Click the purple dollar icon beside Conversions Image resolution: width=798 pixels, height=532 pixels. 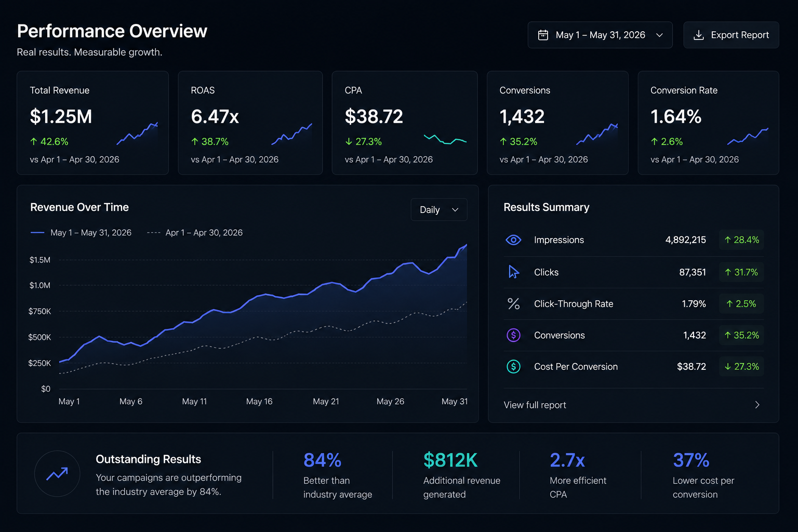click(513, 335)
